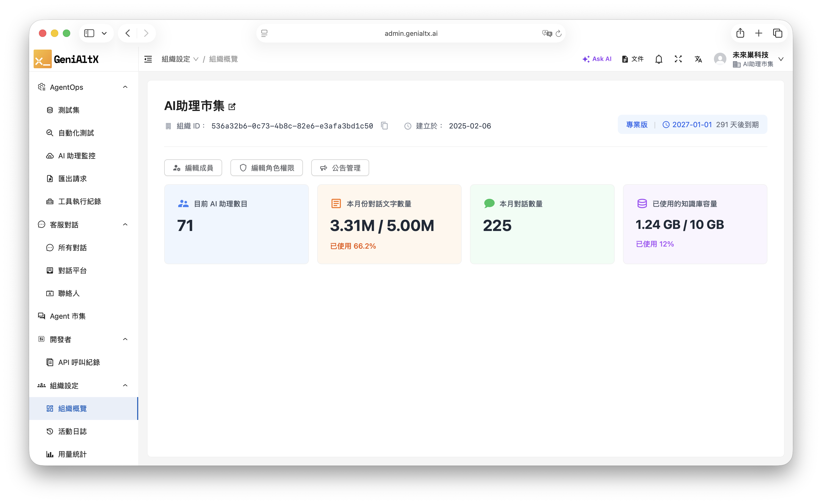Enter fullscreen mode via expand icon
This screenshot has width=822, height=504.
click(678, 59)
